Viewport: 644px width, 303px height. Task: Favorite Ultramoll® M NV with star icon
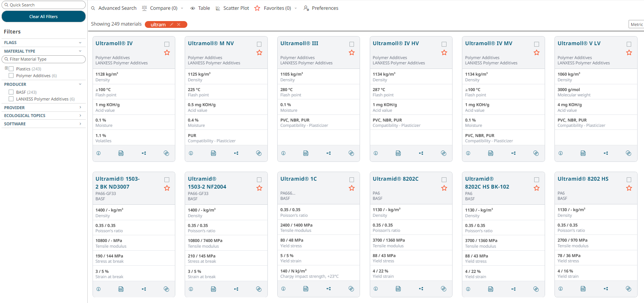click(259, 53)
